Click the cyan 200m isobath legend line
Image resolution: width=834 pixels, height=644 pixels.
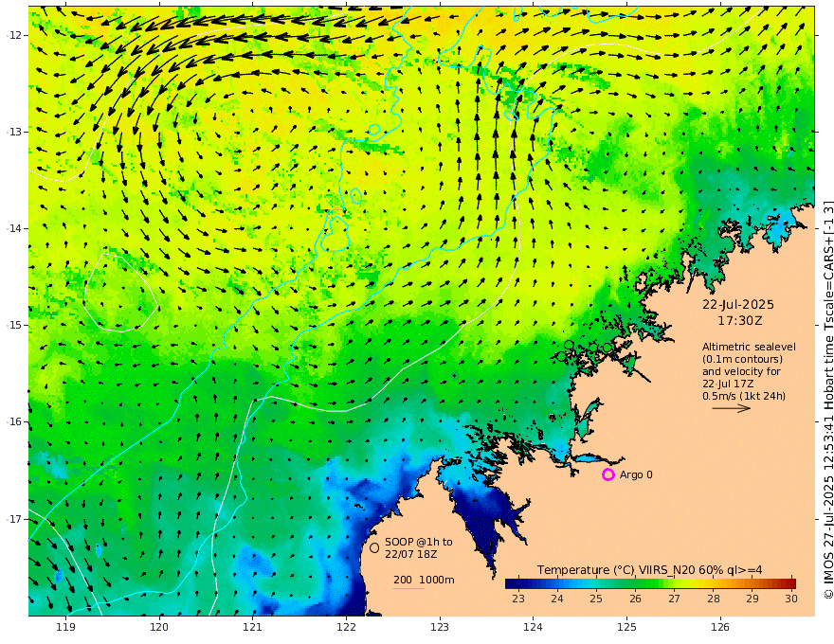point(408,588)
